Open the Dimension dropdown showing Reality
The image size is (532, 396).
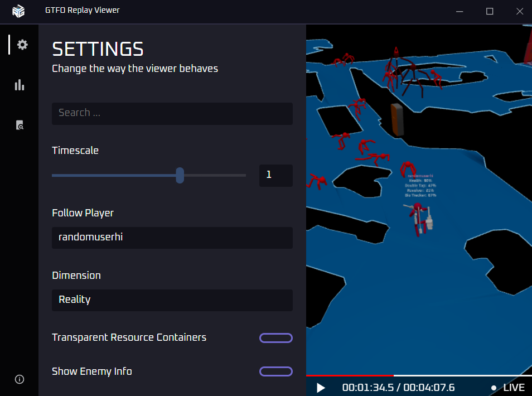coord(172,300)
